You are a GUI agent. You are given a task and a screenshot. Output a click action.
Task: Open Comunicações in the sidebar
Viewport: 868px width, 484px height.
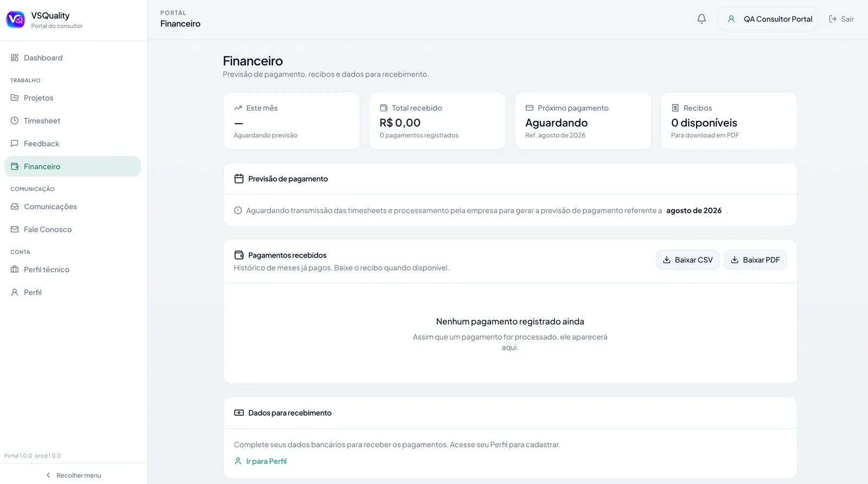pyautogui.click(x=73, y=206)
